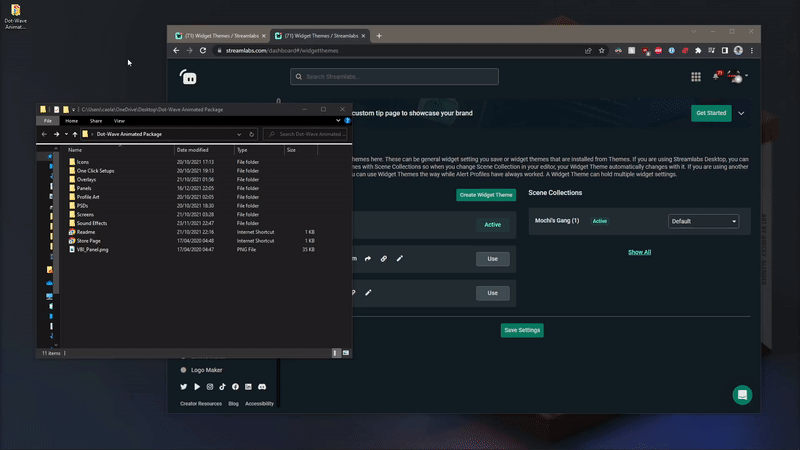The height and width of the screenshot is (450, 800).
Task: Use the second inactive widget theme
Action: [x=492, y=293]
